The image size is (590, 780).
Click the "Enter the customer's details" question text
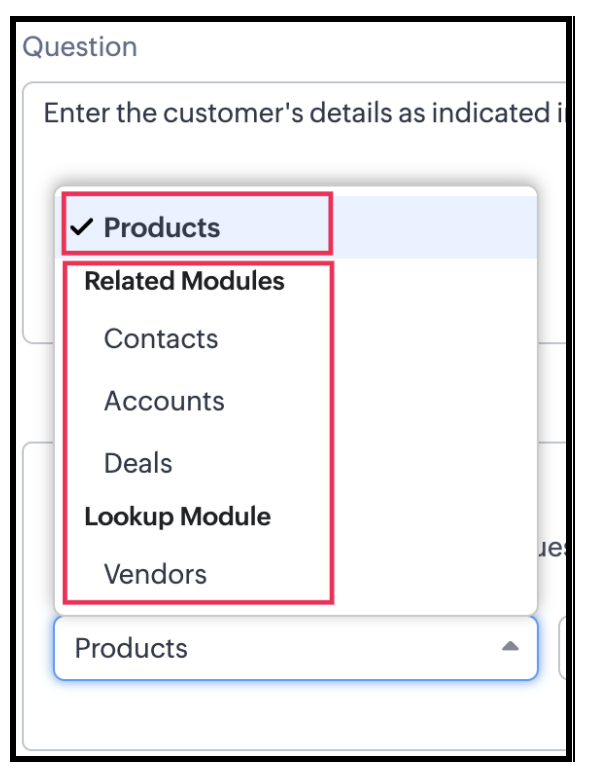pyautogui.click(x=304, y=113)
